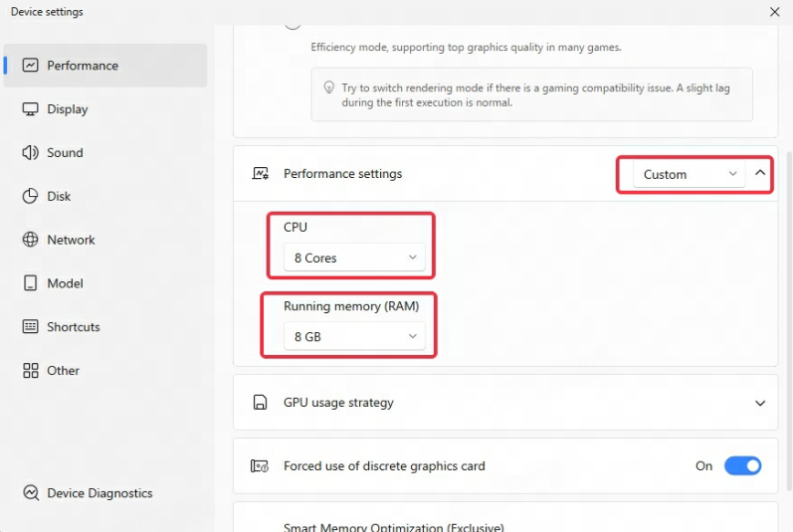Click the Disk pie icon
The image size is (793, 532).
(30, 196)
